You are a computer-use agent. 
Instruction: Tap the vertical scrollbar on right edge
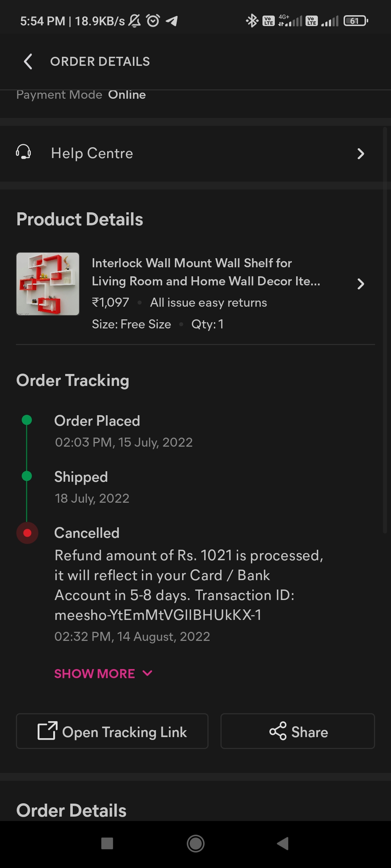(385, 329)
